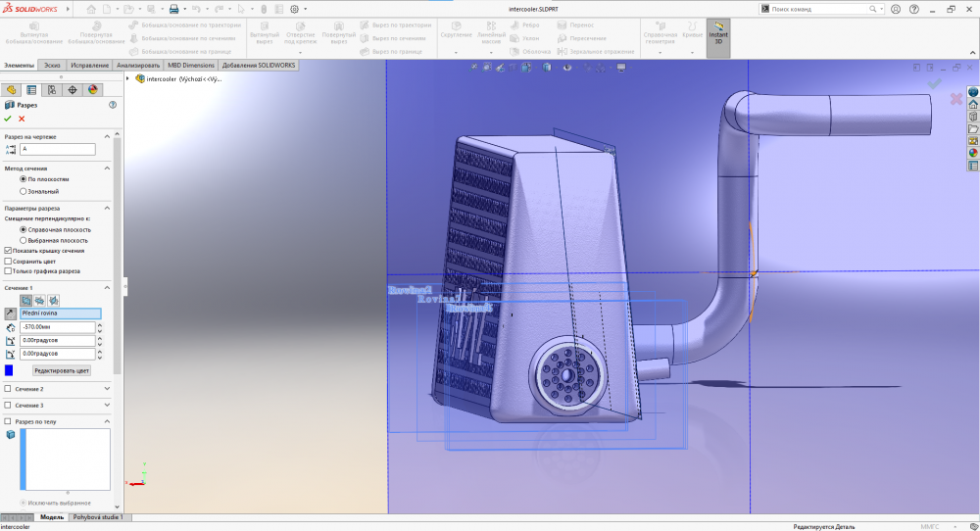Enable the Сечение 2 checkbox
Image resolution: width=980 pixels, height=531 pixels.
click(9, 389)
